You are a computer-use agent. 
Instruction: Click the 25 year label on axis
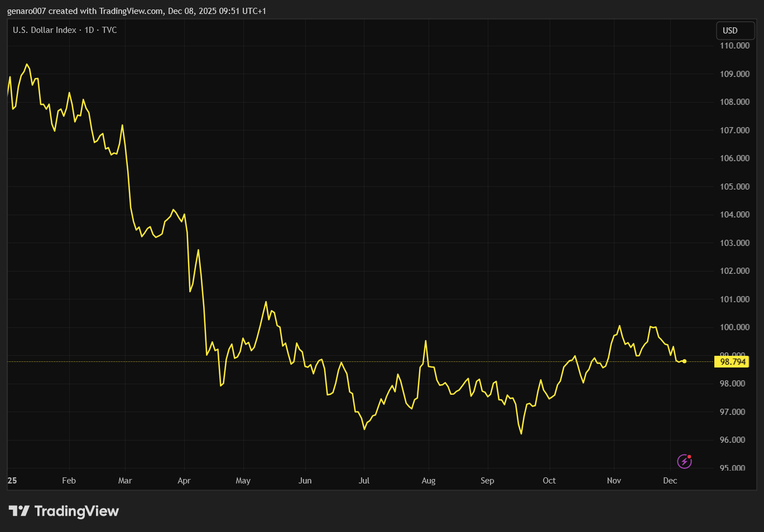pos(12,479)
